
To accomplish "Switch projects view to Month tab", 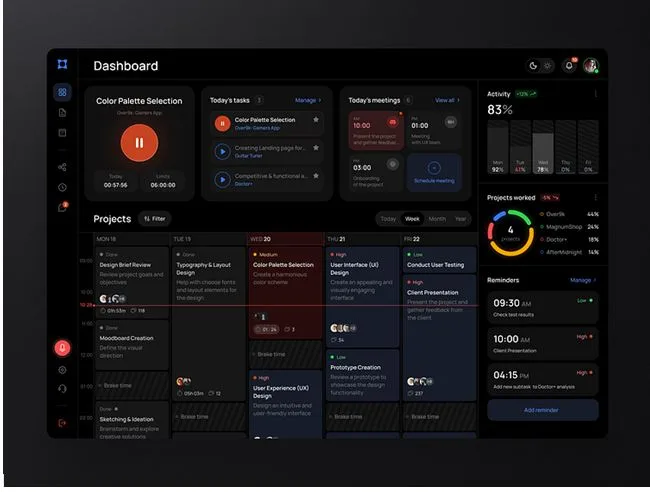I will pos(437,218).
